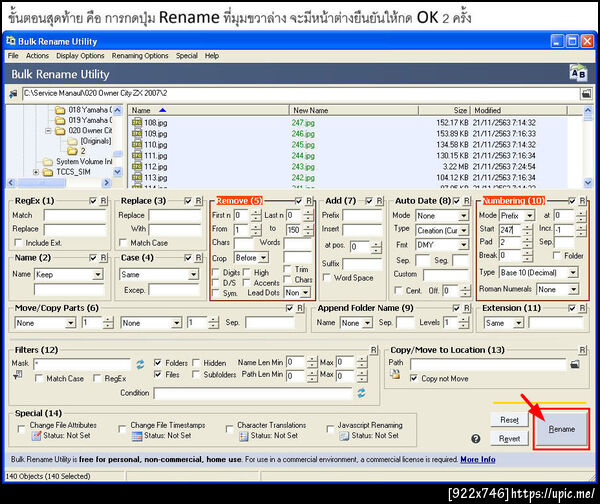The width and height of the screenshot is (600, 504).
Task: Open the Display Options menu
Action: coord(80,55)
